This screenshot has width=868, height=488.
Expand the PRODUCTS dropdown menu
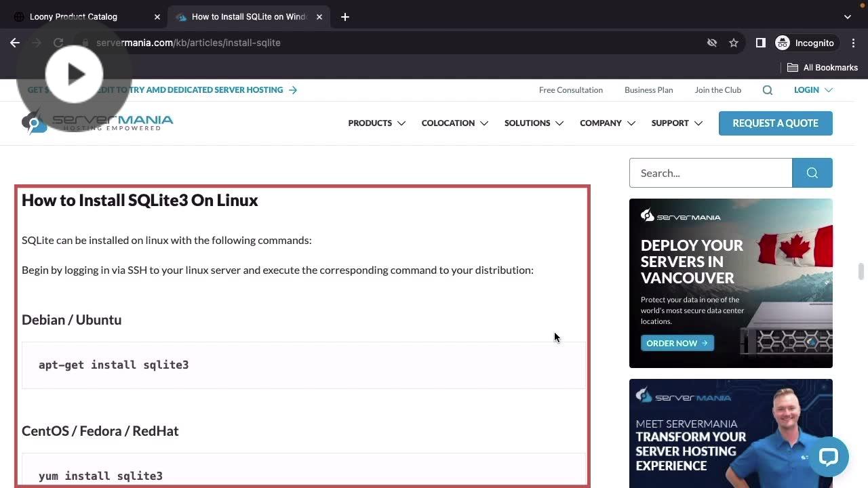pos(376,123)
